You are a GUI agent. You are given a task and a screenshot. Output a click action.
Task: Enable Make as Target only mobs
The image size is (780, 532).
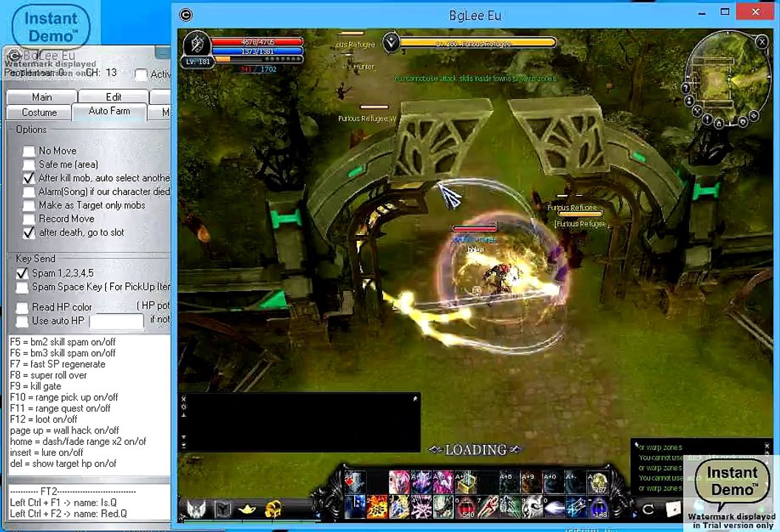29,205
